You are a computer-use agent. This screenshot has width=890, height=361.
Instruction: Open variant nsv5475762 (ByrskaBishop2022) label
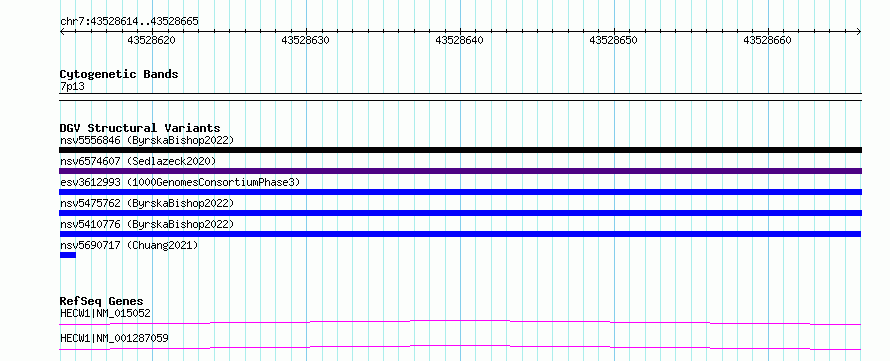pyautogui.click(x=147, y=203)
